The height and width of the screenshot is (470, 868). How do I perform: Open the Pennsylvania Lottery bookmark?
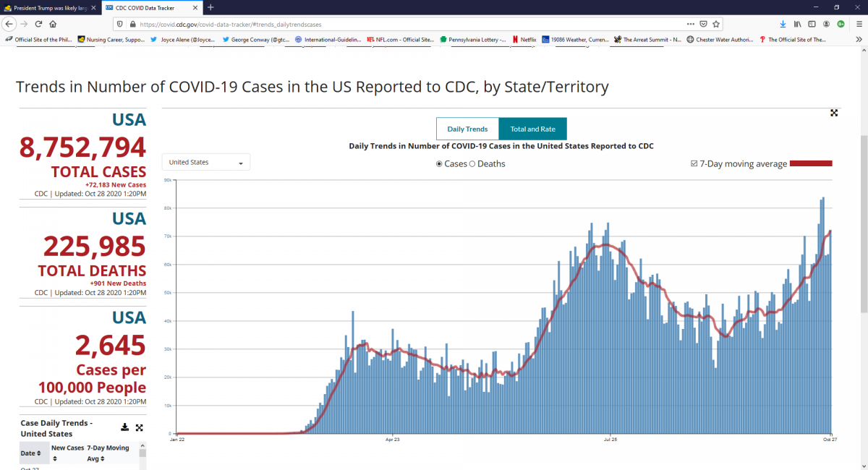pyautogui.click(x=473, y=40)
